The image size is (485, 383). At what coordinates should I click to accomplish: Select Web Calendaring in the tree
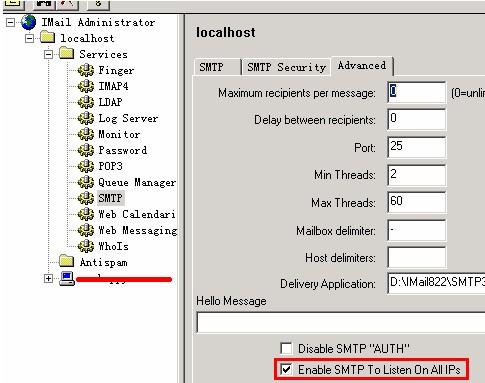[137, 214]
